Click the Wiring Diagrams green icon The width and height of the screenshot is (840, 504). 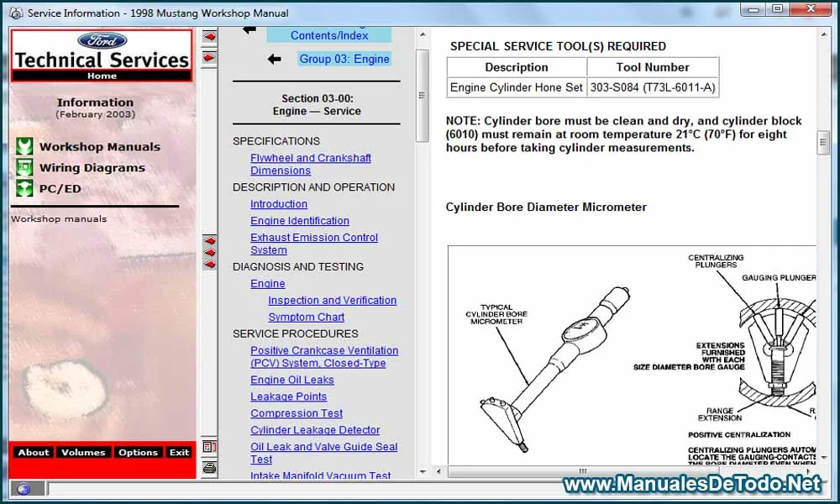tap(24, 167)
